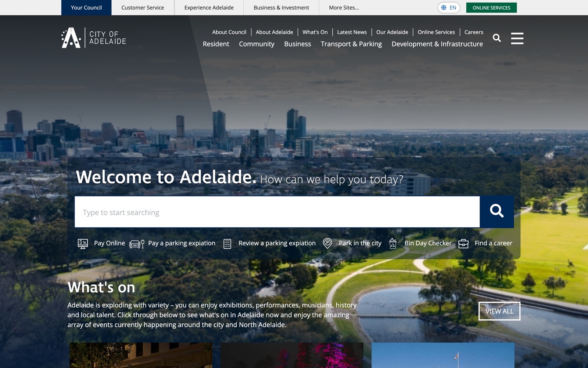The width and height of the screenshot is (588, 368).
Task: Go to What's On in the header
Action: coord(315,32)
